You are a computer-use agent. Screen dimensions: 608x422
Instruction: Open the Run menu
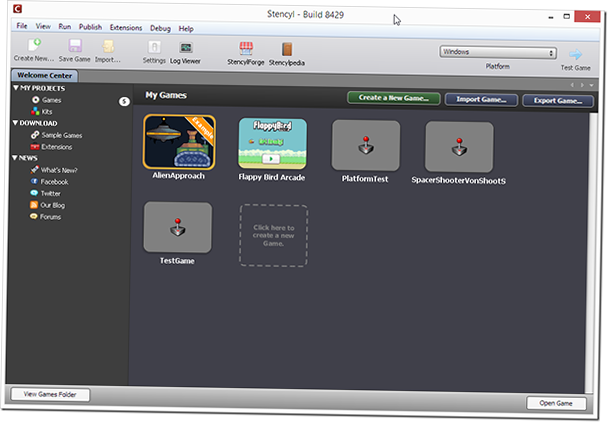click(x=65, y=26)
